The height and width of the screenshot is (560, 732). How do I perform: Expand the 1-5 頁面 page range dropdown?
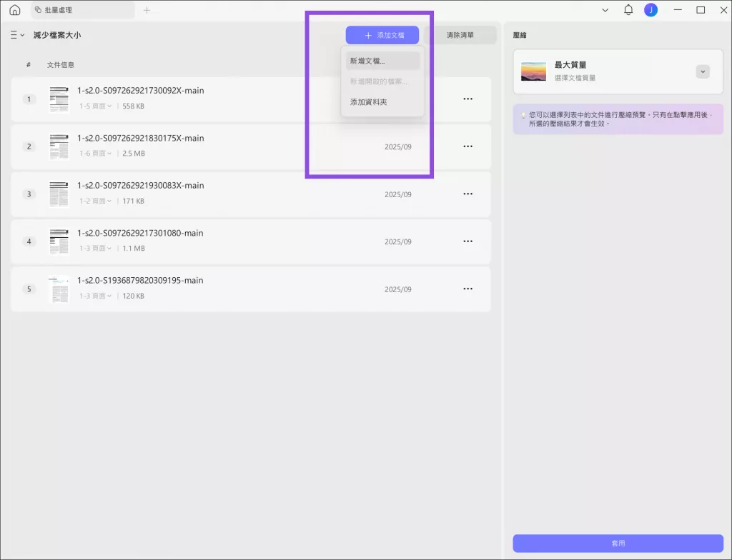tap(94, 105)
